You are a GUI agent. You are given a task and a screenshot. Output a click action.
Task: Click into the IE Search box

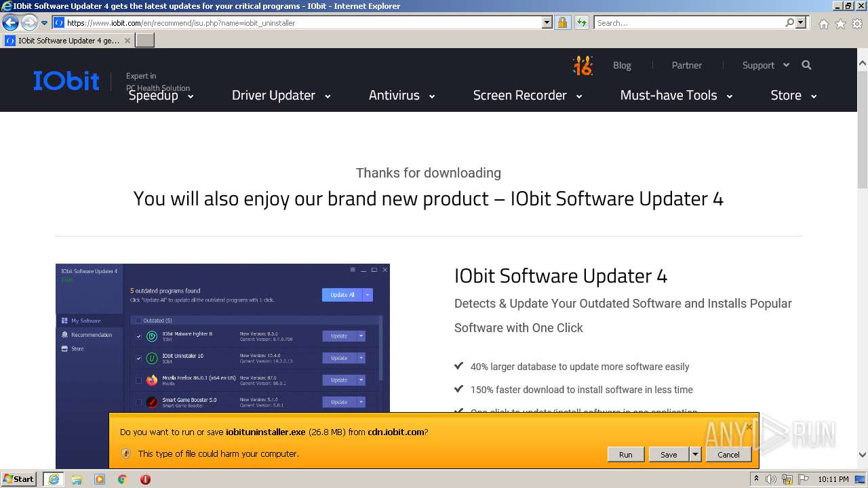(688, 22)
